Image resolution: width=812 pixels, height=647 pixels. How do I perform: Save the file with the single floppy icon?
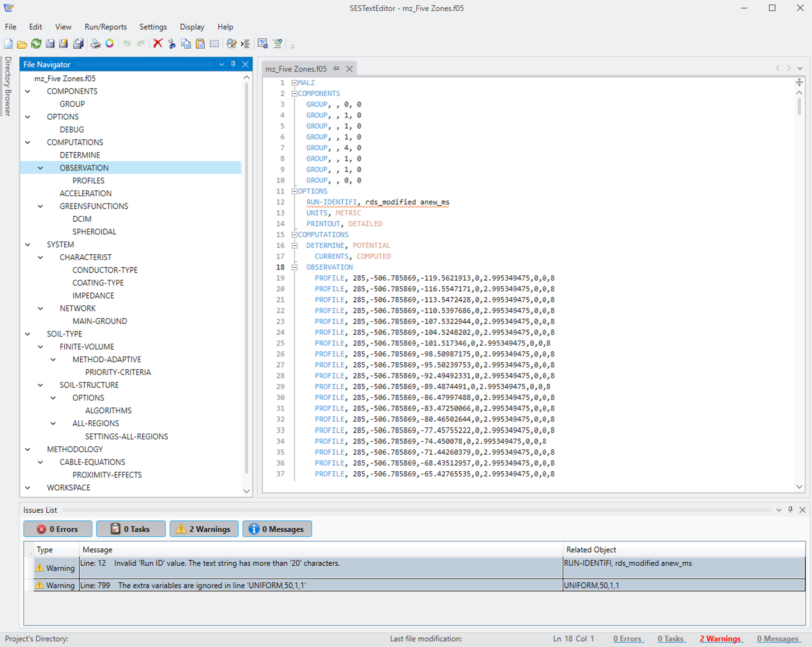tap(50, 44)
